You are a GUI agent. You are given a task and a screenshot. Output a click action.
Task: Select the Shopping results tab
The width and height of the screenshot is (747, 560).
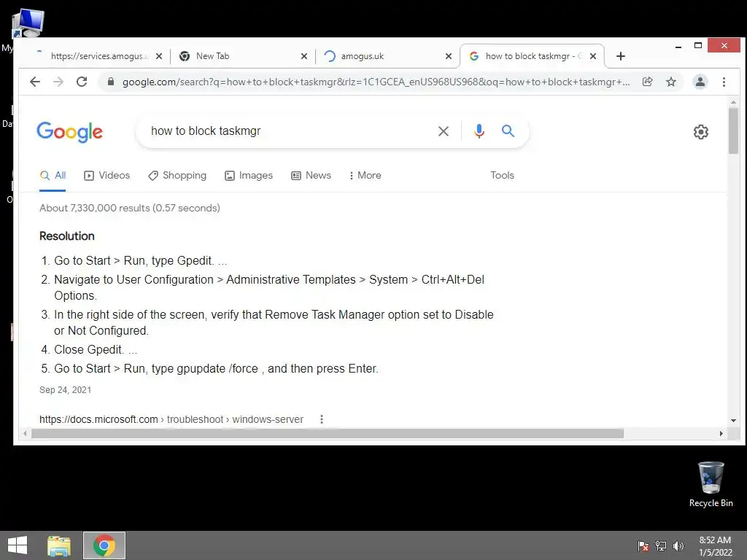(177, 175)
